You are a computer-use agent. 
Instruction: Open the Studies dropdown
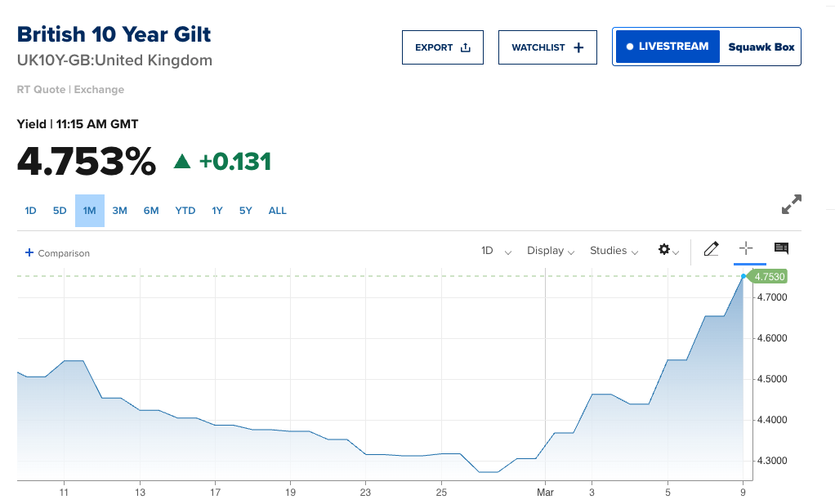[614, 251]
